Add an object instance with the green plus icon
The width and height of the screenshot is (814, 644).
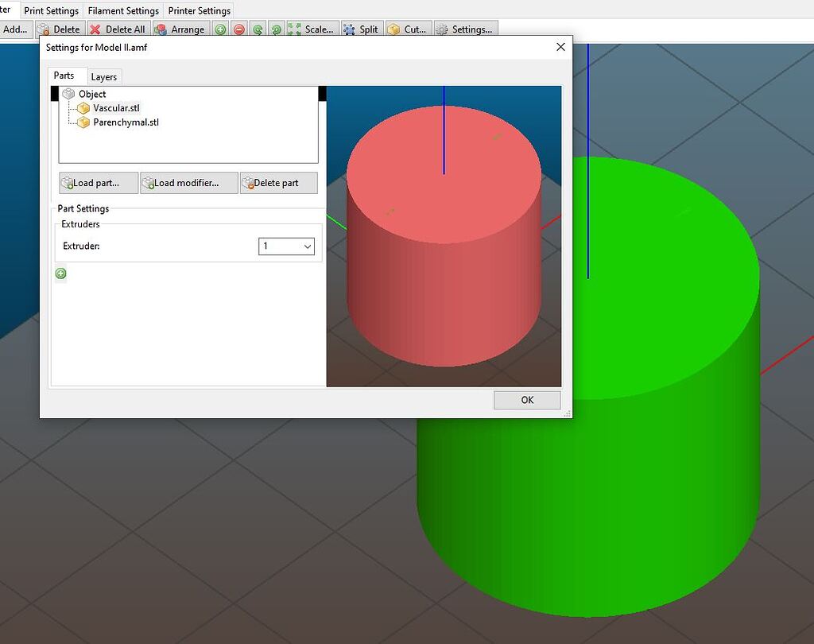pyautogui.click(x=220, y=29)
